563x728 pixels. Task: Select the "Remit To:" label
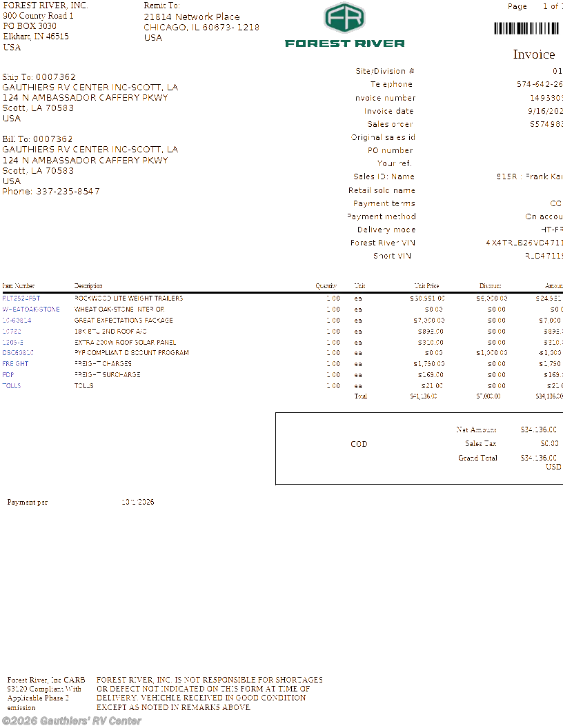click(x=161, y=6)
